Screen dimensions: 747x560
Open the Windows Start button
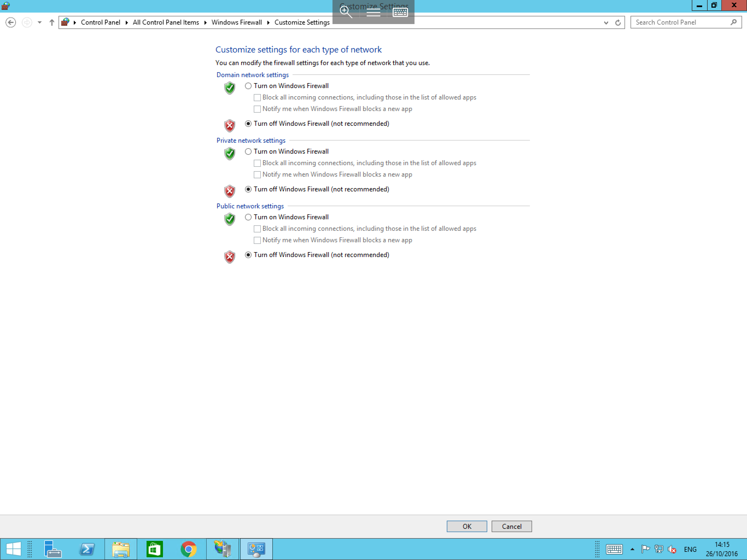[13, 549]
